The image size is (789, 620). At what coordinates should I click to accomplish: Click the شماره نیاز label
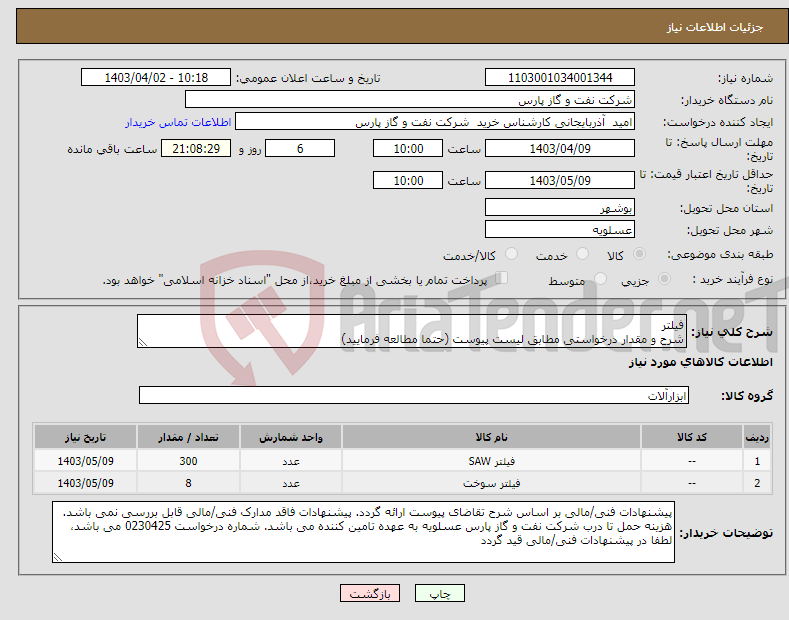point(745,78)
